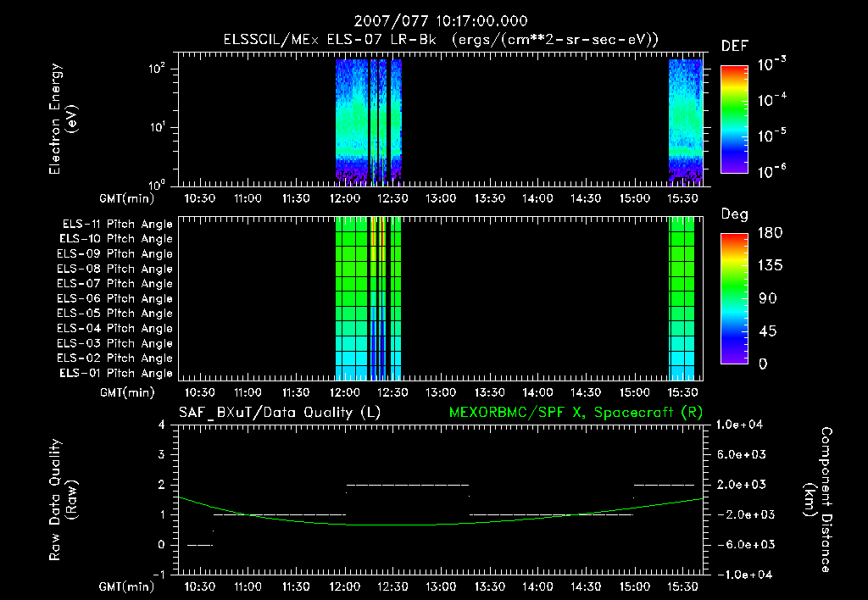The image size is (868, 600).
Task: Select the 'ELS-01 Pitch Angle' row label
Action: pos(115,373)
